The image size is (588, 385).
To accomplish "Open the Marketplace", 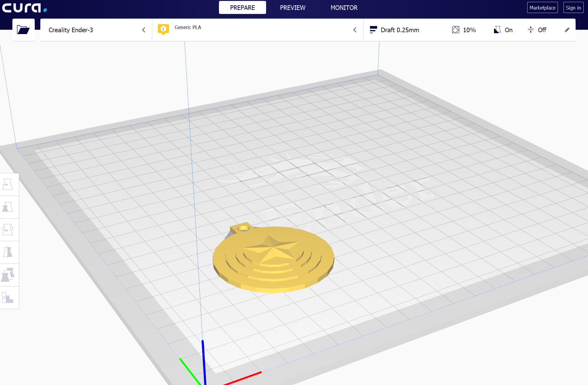I will coord(542,7).
